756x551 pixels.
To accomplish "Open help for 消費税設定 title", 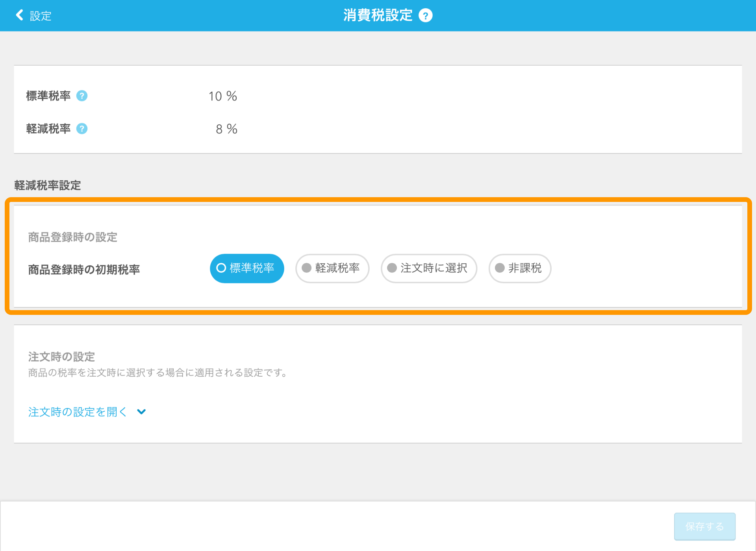I will [425, 16].
